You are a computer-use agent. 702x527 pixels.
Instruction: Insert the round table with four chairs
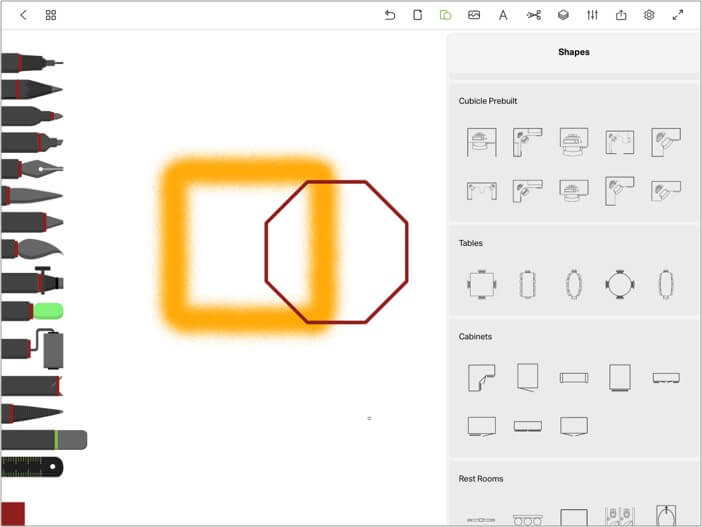[620, 284]
